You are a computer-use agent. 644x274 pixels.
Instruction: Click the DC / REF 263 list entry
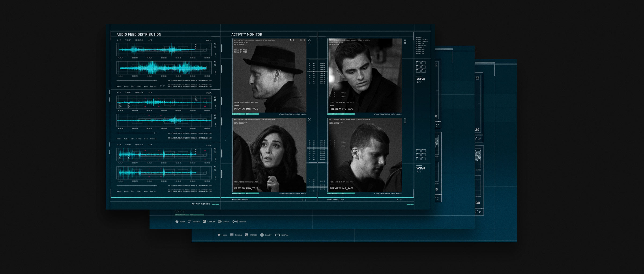tap(420, 49)
